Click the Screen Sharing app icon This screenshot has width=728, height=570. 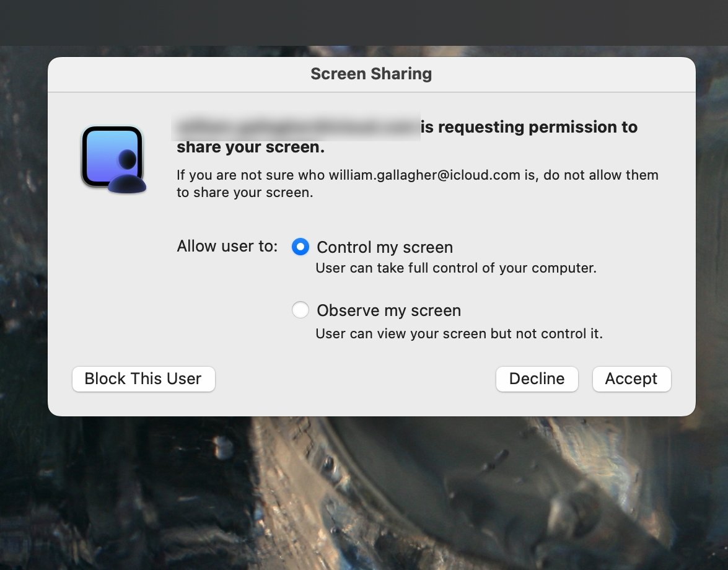(x=113, y=159)
